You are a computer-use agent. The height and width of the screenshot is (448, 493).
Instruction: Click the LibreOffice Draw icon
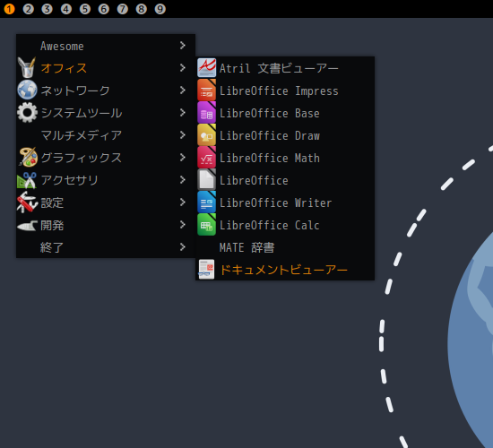[206, 135]
